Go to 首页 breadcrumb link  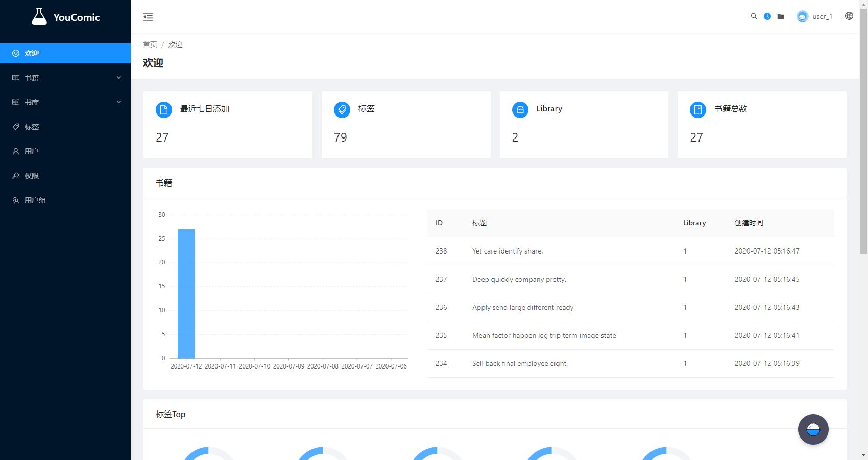pos(150,44)
